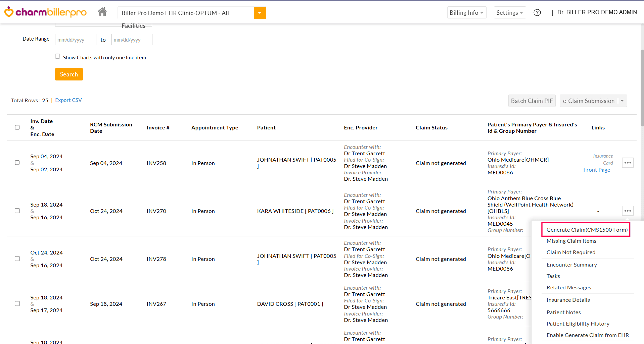Click invoice number INV270
This screenshot has width=644, height=344.
156,211
